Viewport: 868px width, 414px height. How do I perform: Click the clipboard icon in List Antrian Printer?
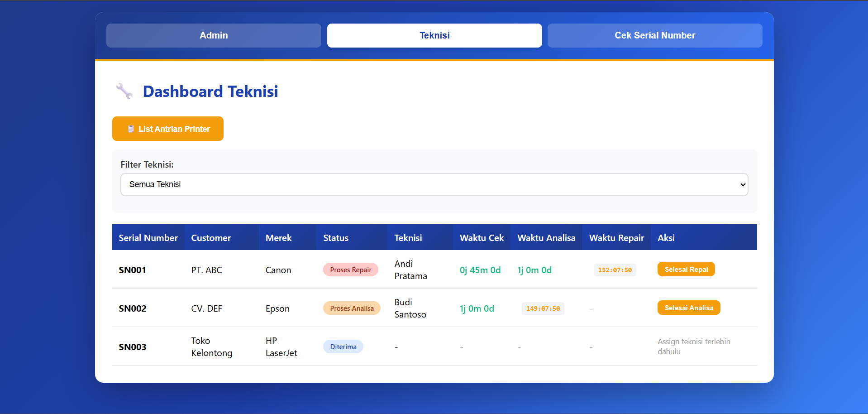click(x=131, y=129)
